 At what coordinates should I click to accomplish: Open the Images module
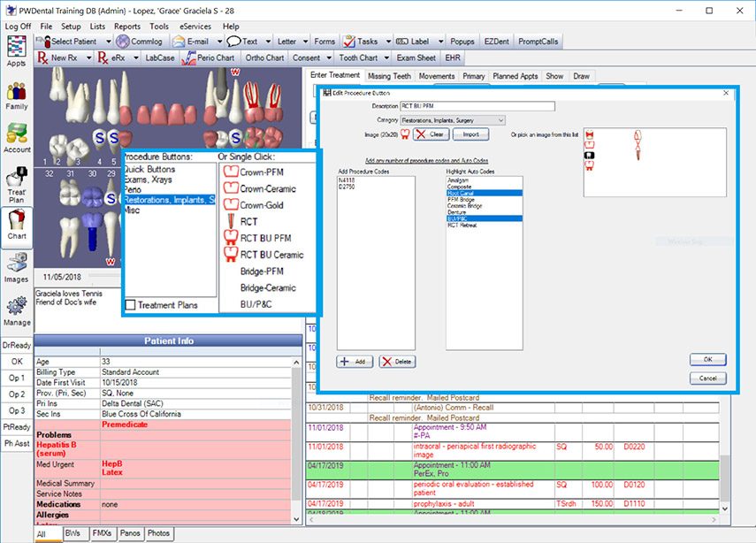[17, 268]
